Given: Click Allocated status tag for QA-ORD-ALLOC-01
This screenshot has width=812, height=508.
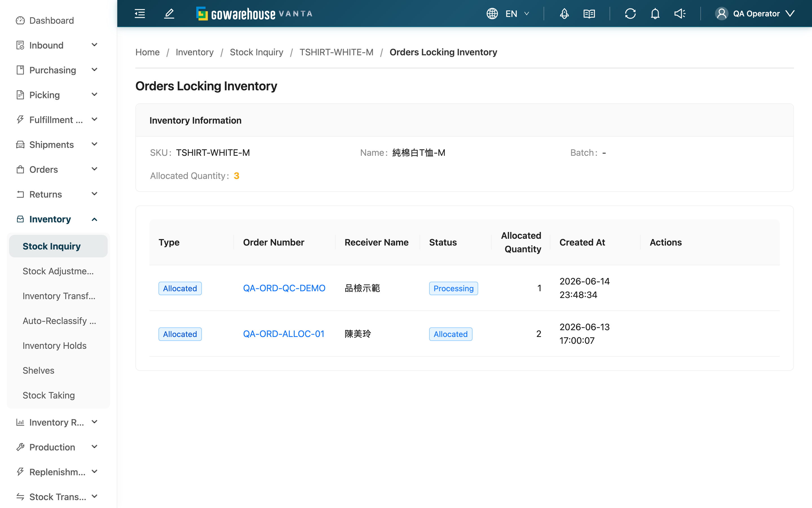Looking at the screenshot, I should [451, 334].
